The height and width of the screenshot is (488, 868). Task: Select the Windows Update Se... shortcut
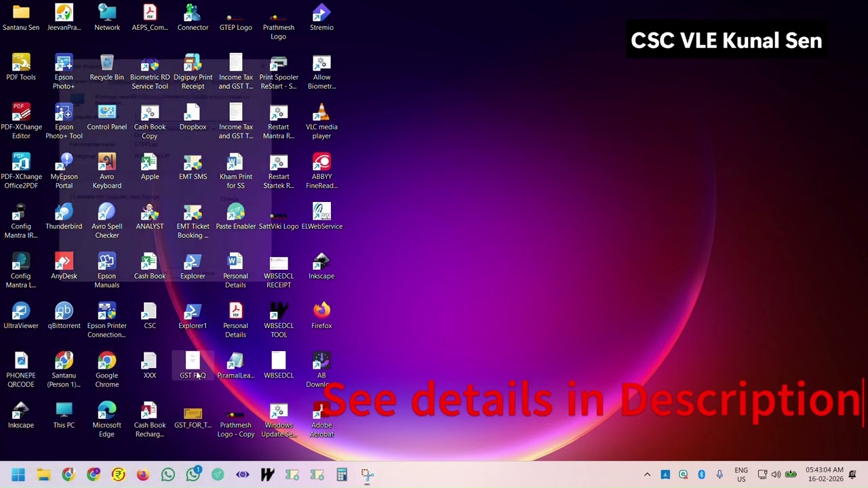[x=279, y=420]
